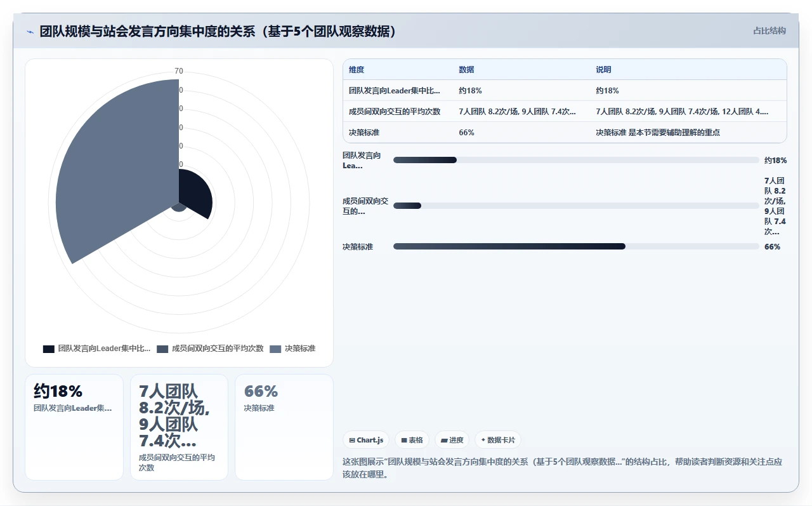Image resolution: width=812 pixels, height=506 pixels.
Task: Click the 决策标准 是本节需要辅助理解的重点 cell
Action: (658, 133)
